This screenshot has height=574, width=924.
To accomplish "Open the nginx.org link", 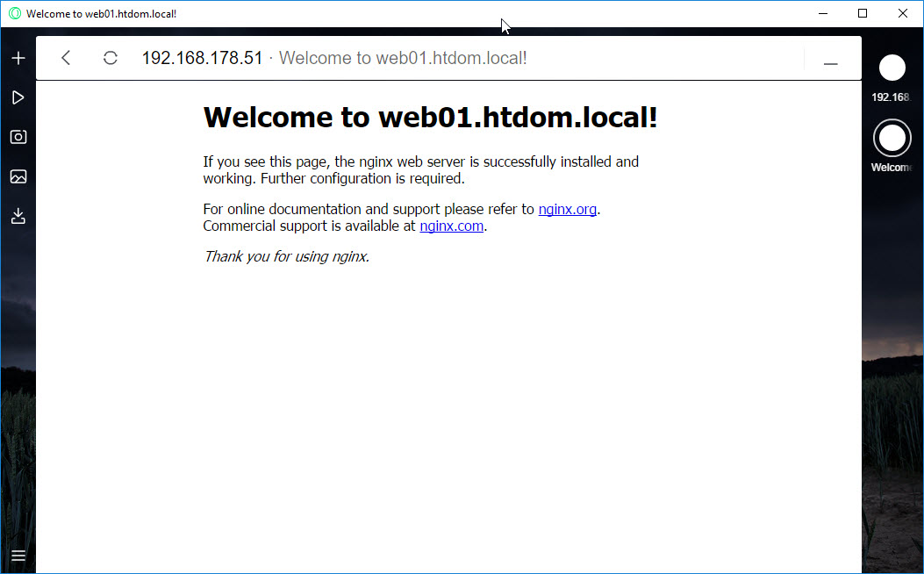I will [568, 209].
